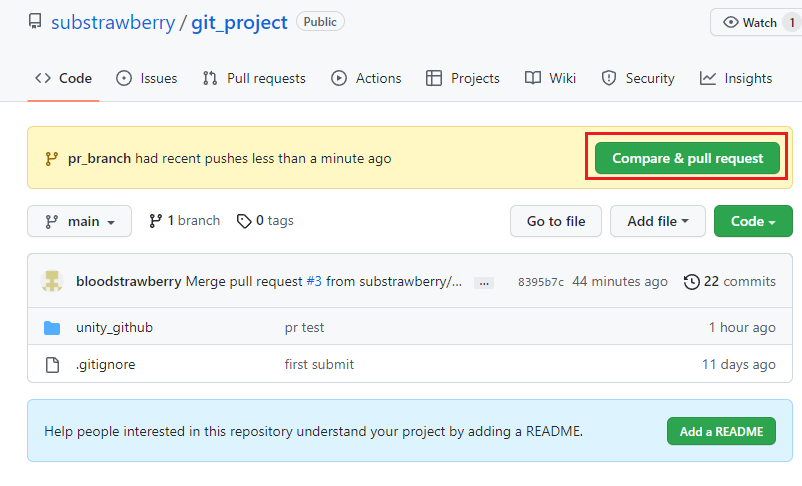Open the bloodstrawberry author link
The image size is (802, 486).
pyautogui.click(x=128, y=281)
